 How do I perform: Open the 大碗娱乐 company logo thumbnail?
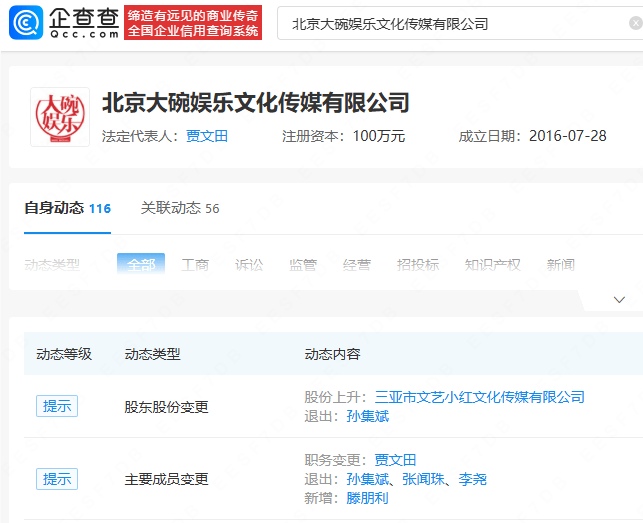tap(60, 117)
